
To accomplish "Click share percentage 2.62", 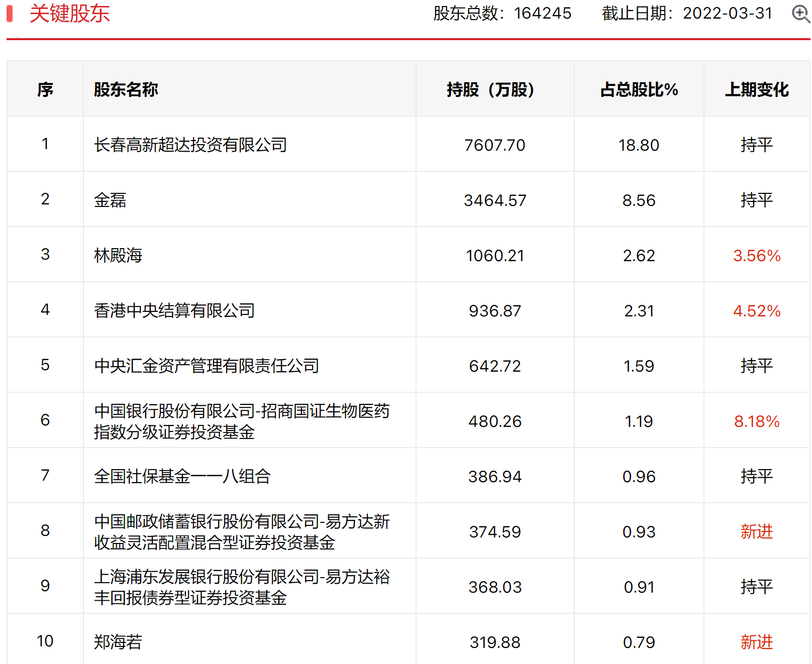I will [x=639, y=256].
